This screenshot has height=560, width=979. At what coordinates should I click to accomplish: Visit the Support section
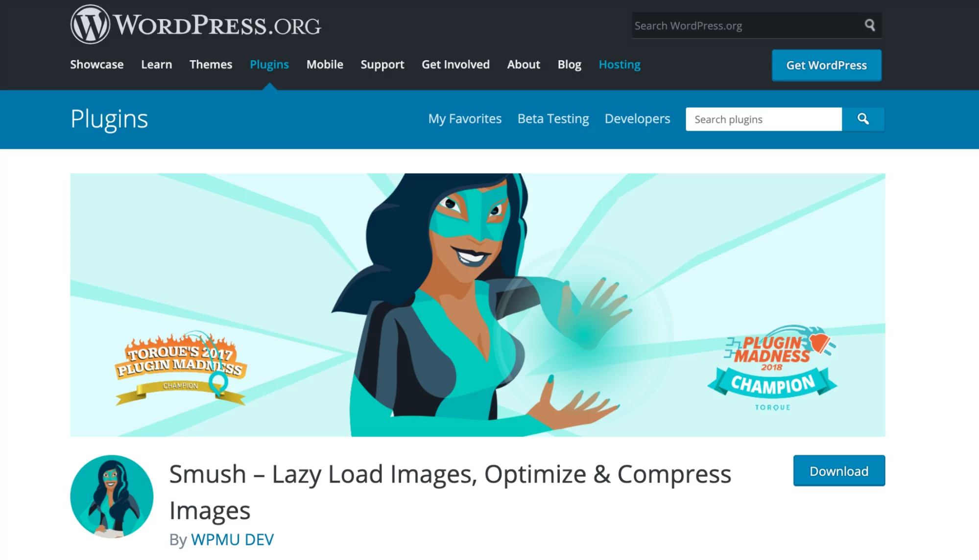(x=382, y=65)
